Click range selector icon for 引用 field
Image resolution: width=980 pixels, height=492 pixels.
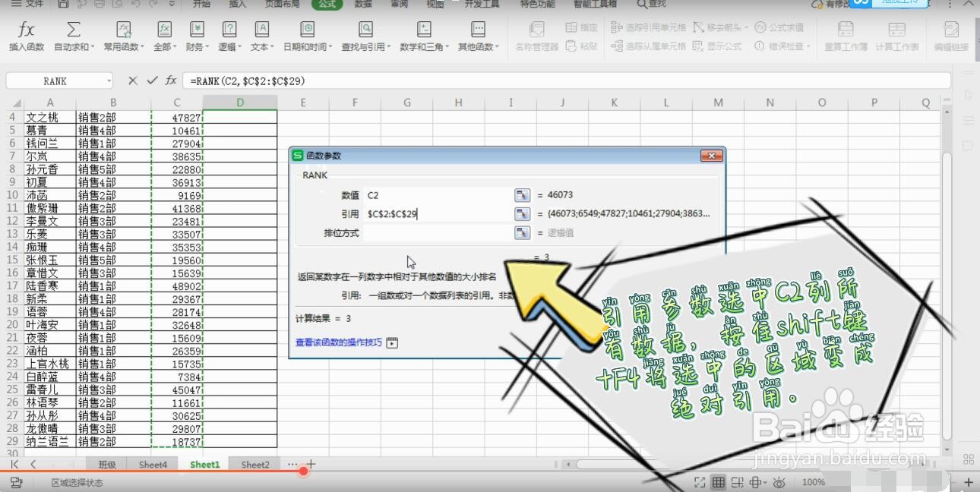click(522, 214)
